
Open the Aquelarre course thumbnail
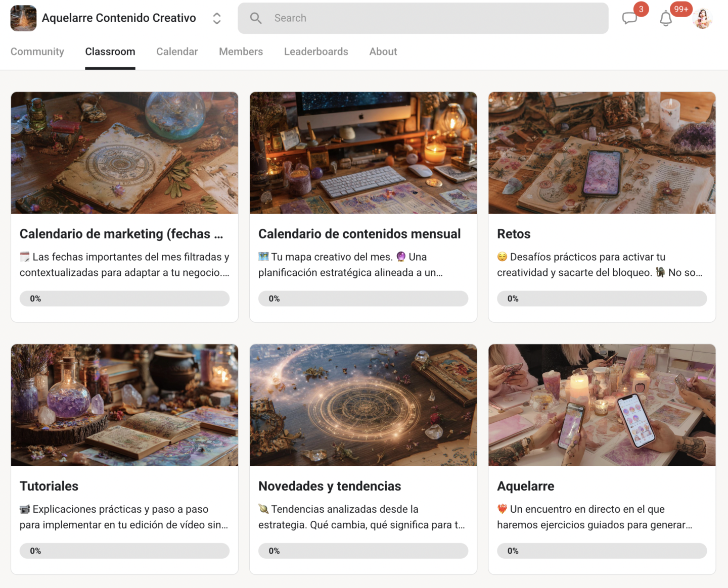coord(602,405)
